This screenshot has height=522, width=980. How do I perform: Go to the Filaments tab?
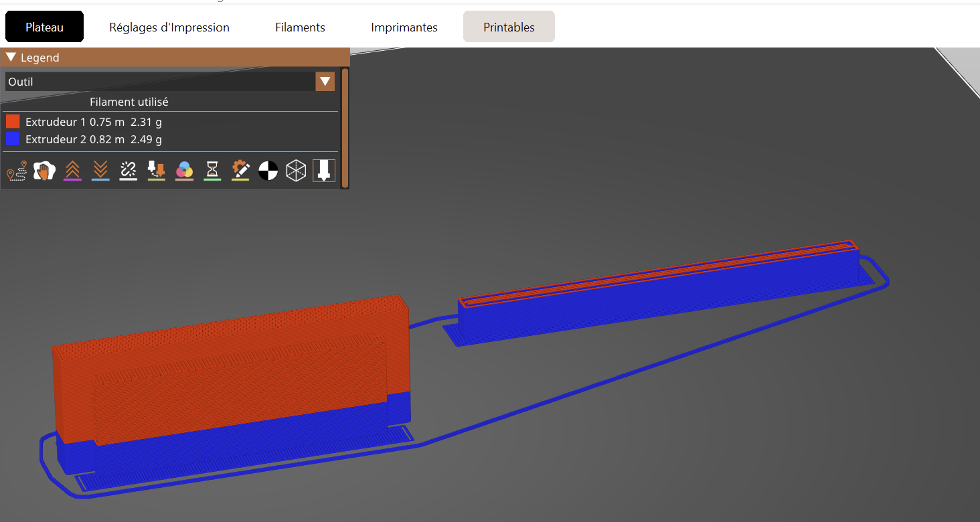pyautogui.click(x=300, y=27)
